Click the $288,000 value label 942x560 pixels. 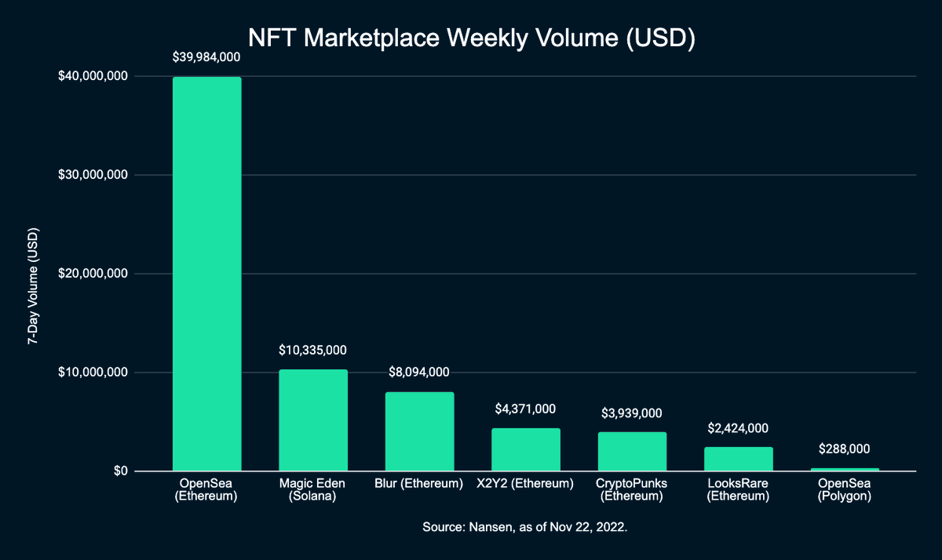(x=844, y=449)
